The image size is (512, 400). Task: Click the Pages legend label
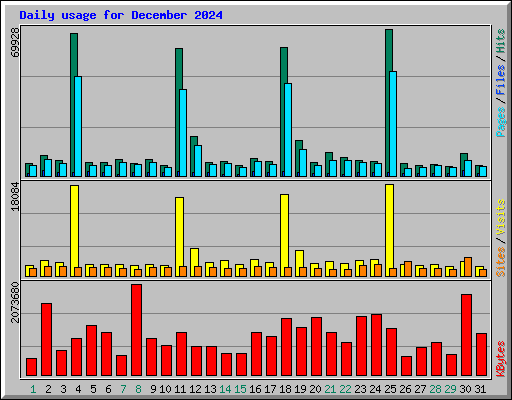pos(500,122)
